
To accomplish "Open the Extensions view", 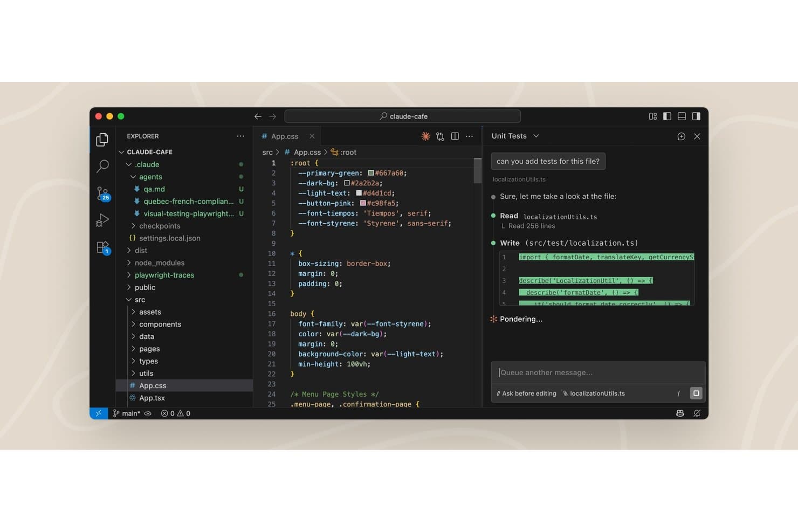I will coord(102,247).
